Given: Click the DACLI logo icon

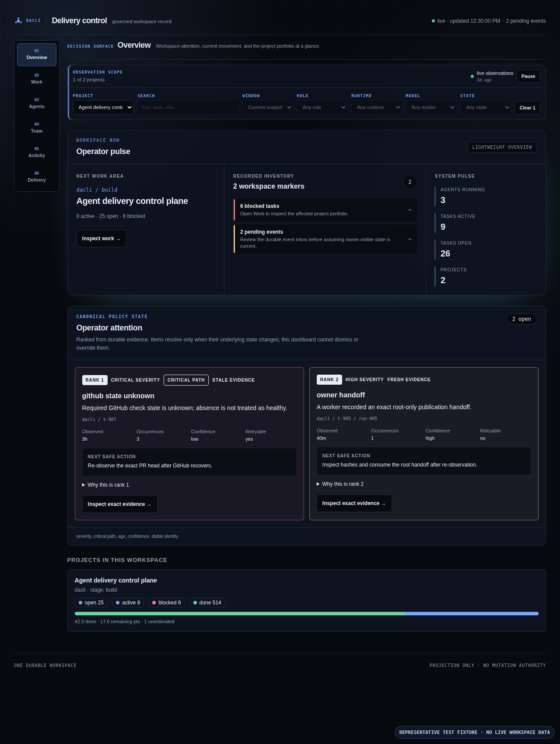Looking at the screenshot, I should point(18,21).
